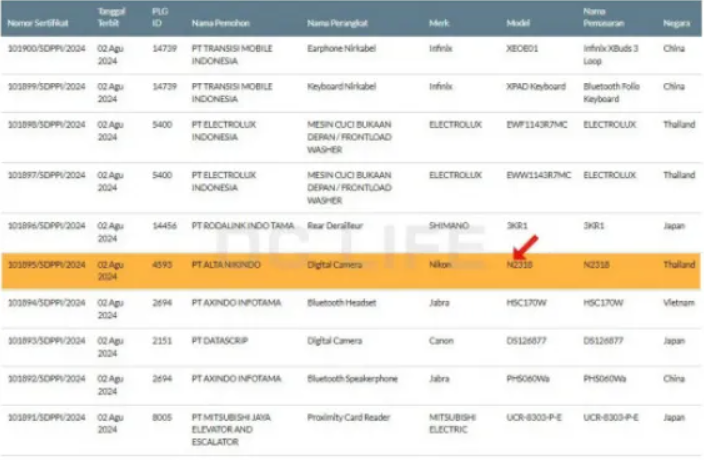Viewport: 704px width, 460px height.
Task: Click the Nama Pemasaran column header
Action: (603, 17)
